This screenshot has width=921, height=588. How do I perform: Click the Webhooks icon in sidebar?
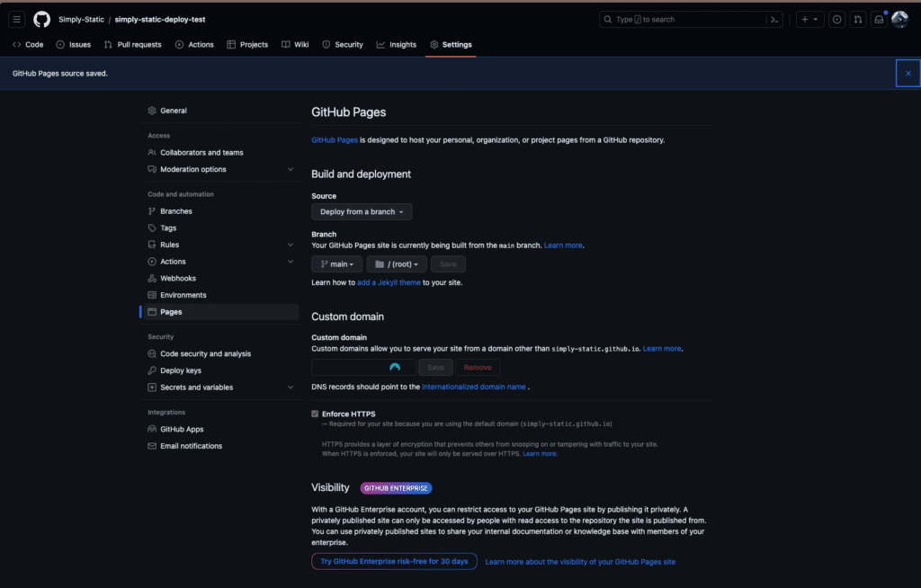152,279
